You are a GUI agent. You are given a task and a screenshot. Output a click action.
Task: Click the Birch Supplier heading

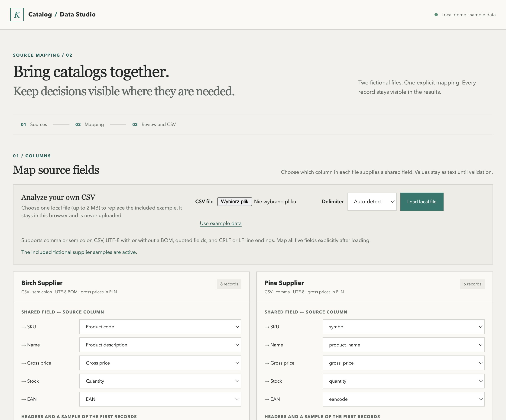[42, 283]
